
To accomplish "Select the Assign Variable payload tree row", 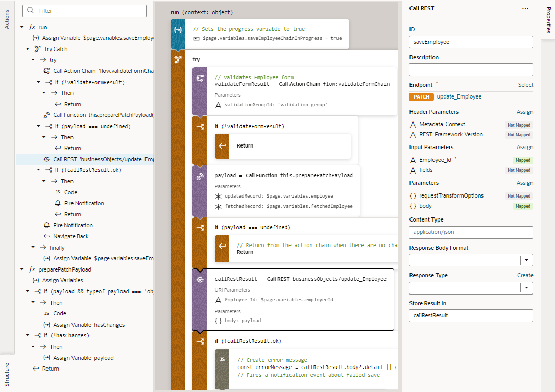I will point(85,358).
